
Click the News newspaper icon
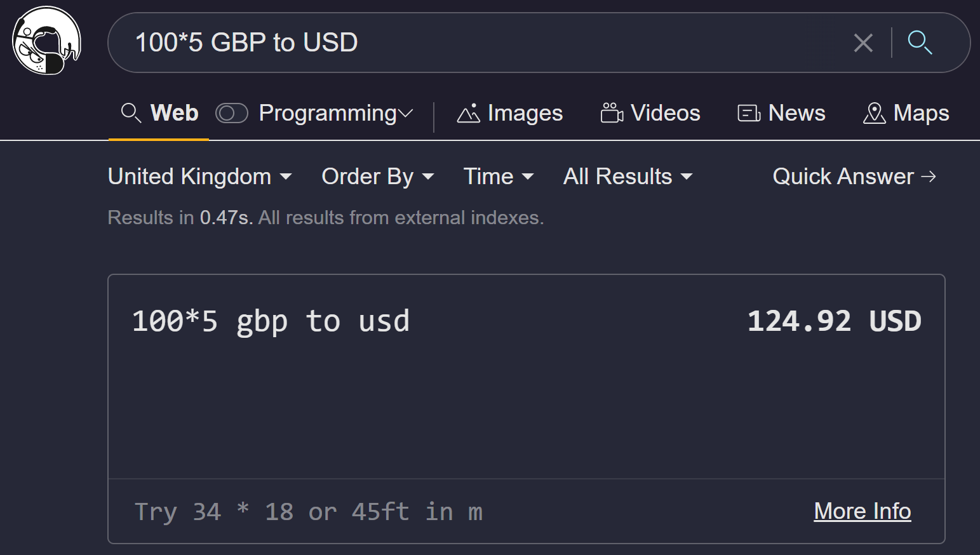(x=749, y=113)
